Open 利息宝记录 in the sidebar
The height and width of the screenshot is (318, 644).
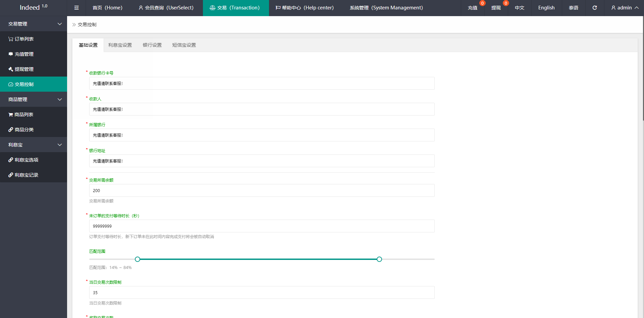coord(34,175)
